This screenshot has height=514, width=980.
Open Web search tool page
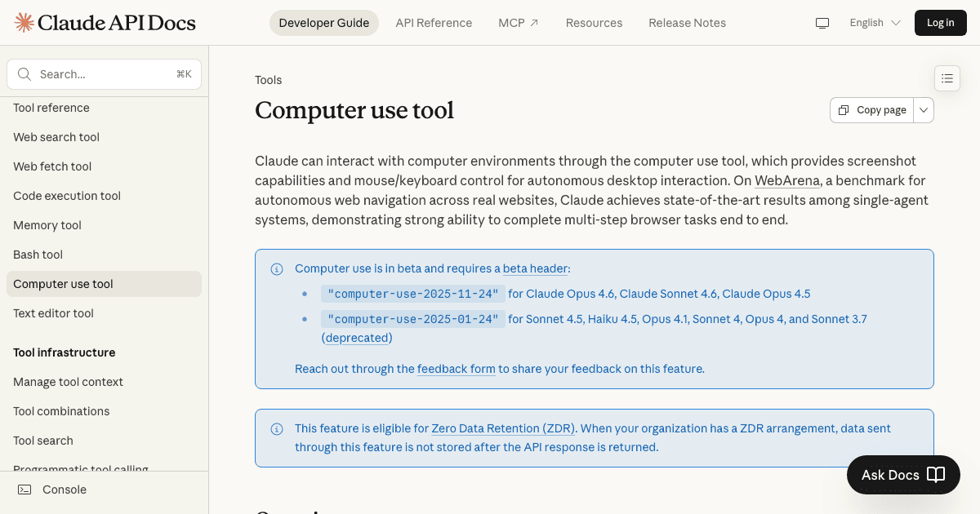point(56,137)
